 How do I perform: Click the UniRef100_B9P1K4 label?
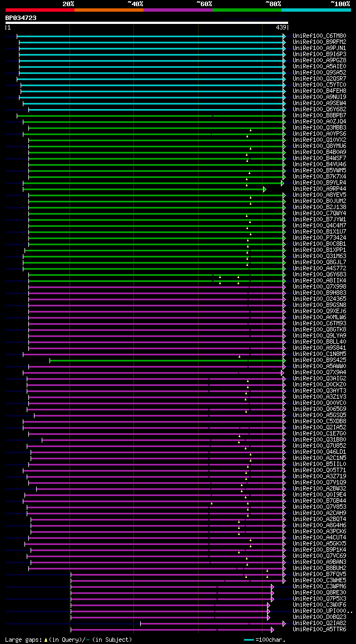point(319,549)
